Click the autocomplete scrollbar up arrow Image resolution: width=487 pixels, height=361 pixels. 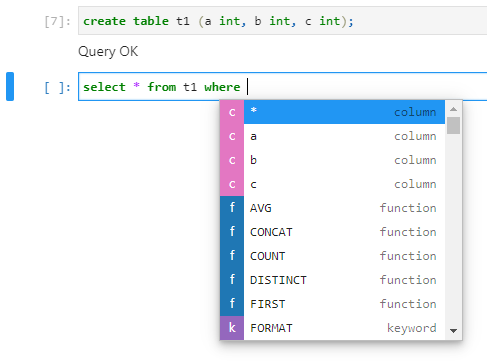(453, 109)
